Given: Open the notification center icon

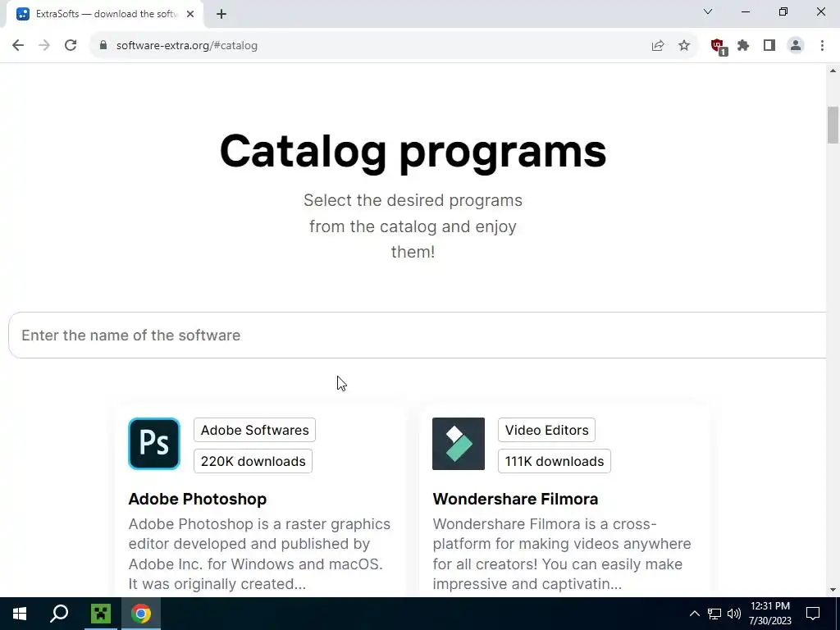Looking at the screenshot, I should pyautogui.click(x=813, y=614).
